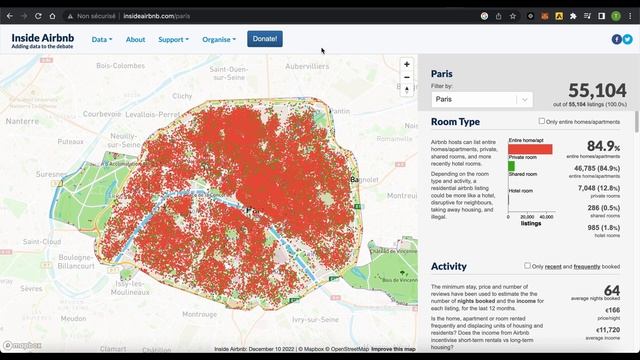
Task: Click the 985 (1.8%) hotel rooms value
Action: point(604,227)
